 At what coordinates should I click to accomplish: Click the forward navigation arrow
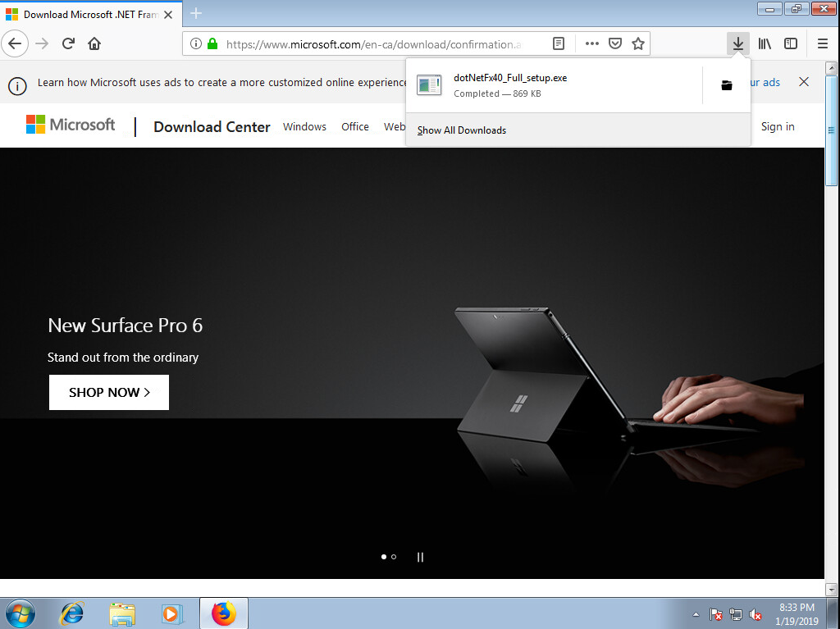pyautogui.click(x=42, y=43)
